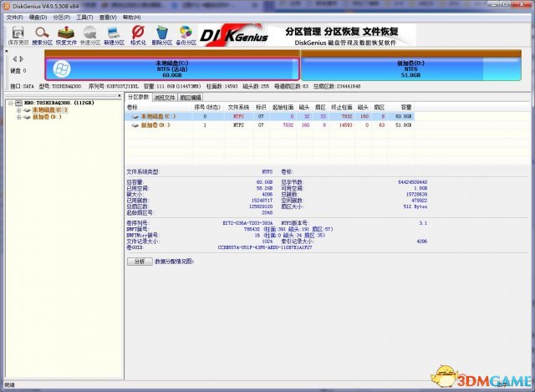Click the DiskGenius banner logo

click(x=234, y=35)
